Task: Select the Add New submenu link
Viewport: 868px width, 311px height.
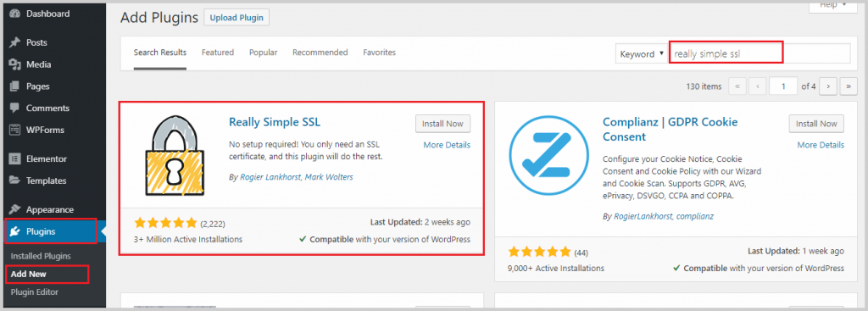Action: pyautogui.click(x=29, y=274)
